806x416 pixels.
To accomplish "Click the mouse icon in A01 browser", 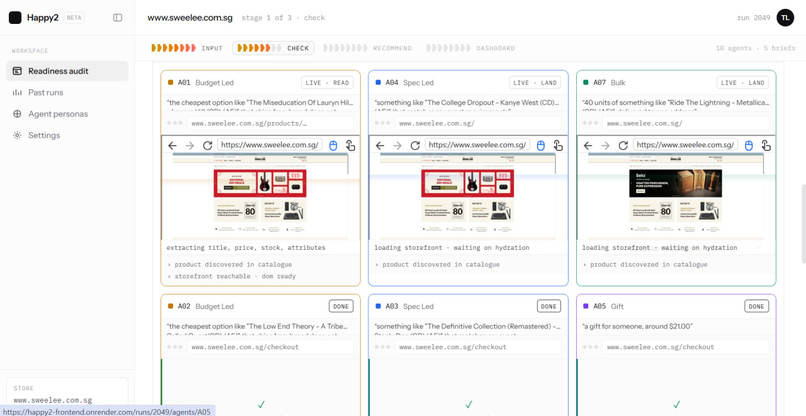I will click(333, 146).
